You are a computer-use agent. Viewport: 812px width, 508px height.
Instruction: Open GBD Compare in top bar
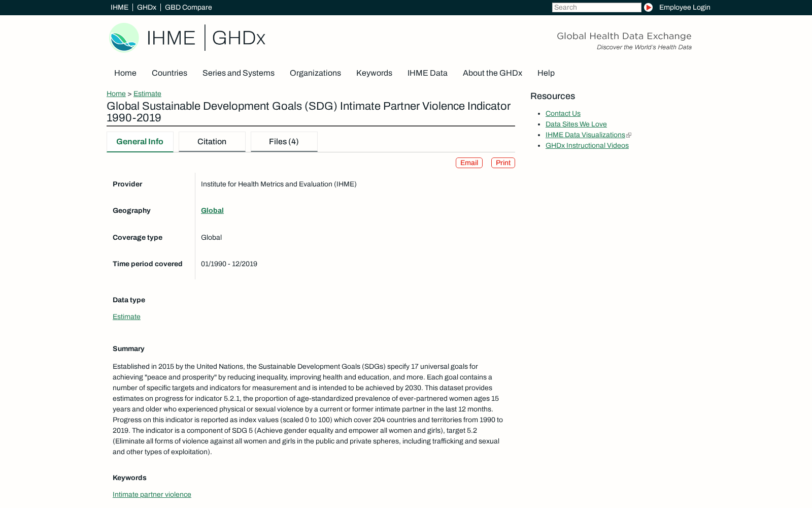(x=188, y=8)
